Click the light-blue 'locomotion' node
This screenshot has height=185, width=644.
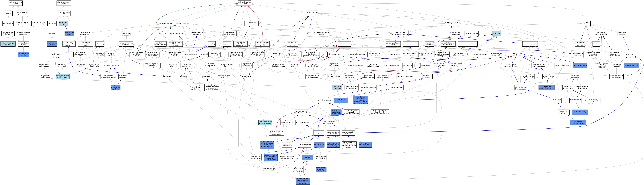tap(497, 33)
